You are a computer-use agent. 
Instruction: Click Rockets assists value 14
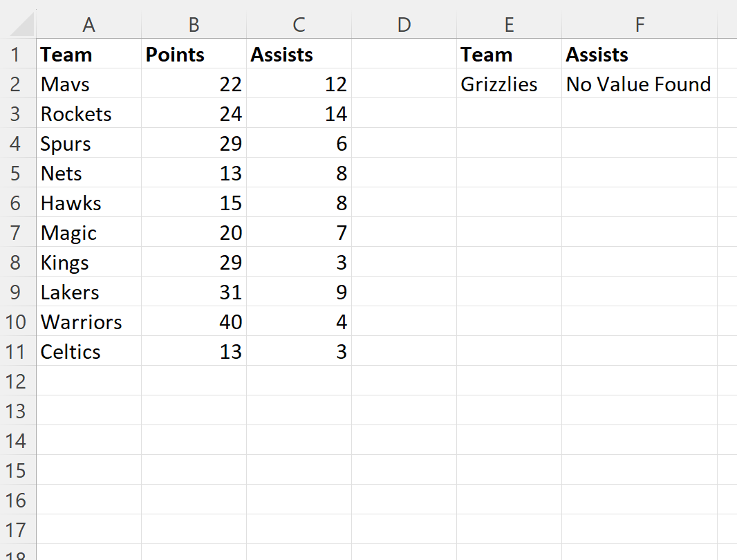299,113
